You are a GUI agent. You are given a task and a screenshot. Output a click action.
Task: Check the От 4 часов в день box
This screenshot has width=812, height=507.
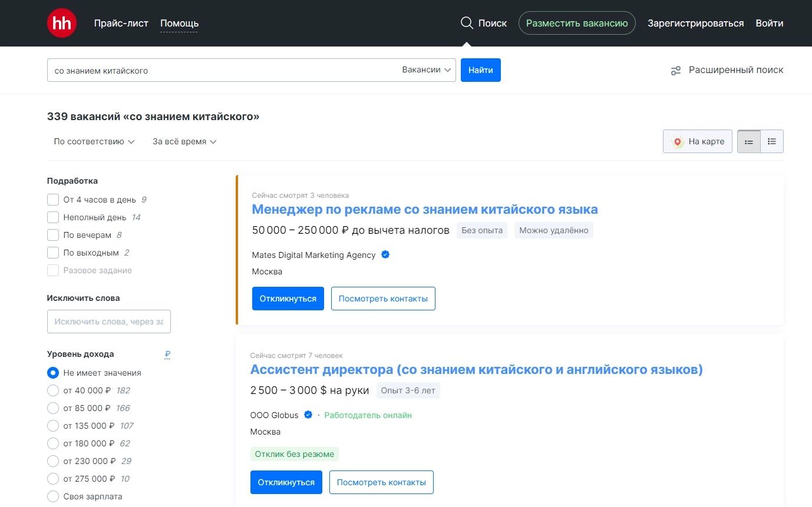point(53,200)
